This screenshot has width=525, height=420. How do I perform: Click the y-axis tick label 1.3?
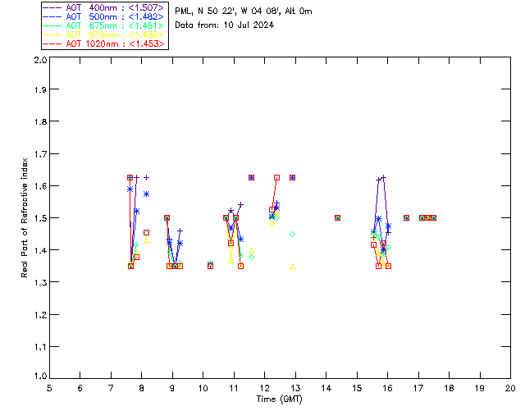pyautogui.click(x=40, y=282)
